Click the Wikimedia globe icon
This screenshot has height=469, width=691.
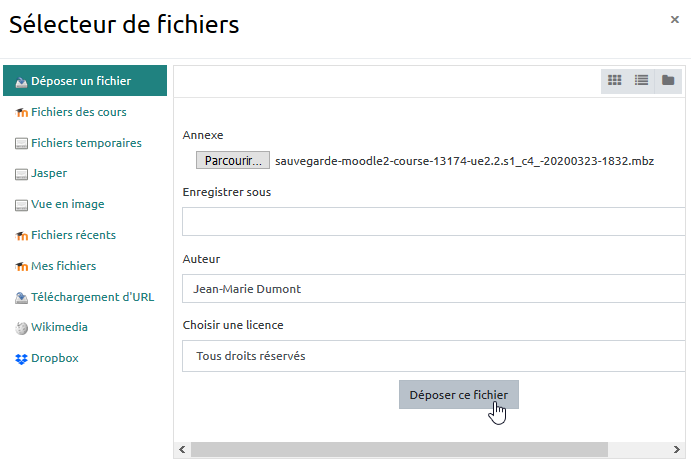tap(21, 327)
